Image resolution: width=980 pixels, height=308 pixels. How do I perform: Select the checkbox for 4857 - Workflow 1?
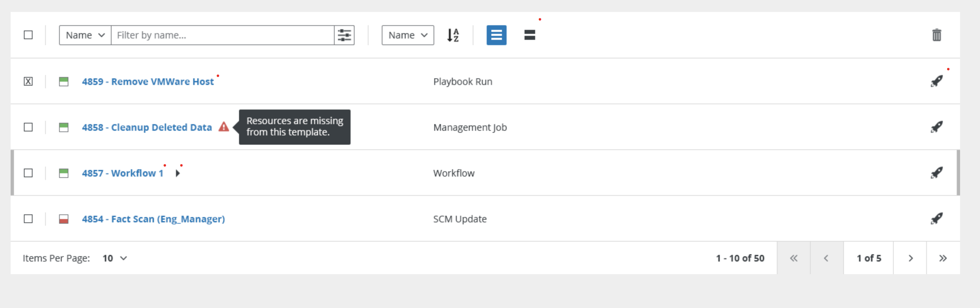[x=28, y=173]
